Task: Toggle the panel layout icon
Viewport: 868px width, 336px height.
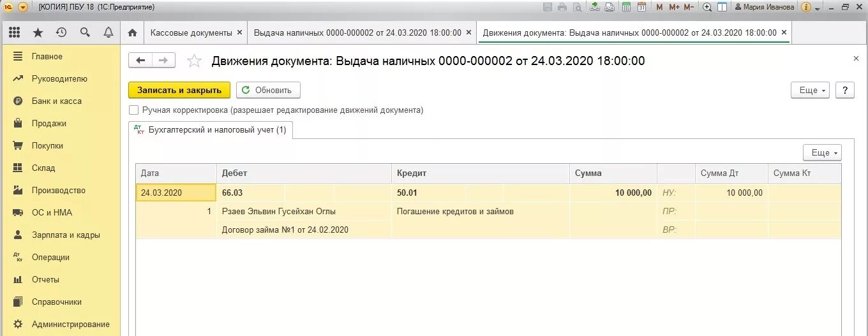Action: tap(722, 7)
